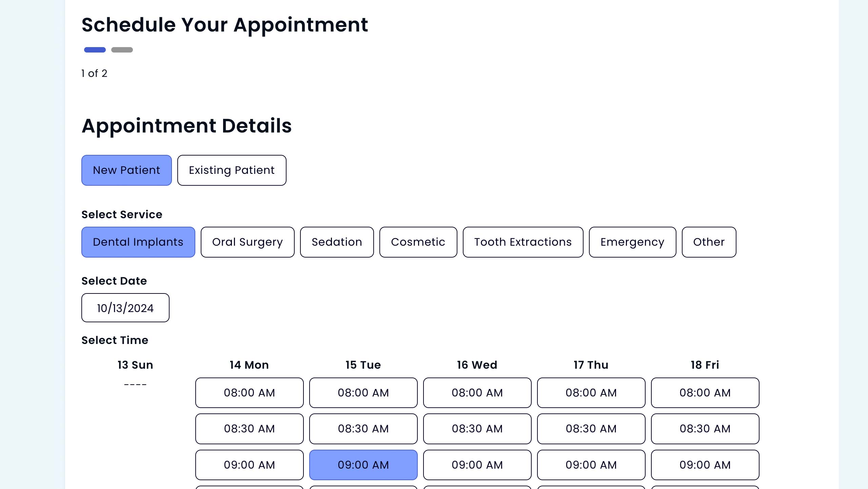Select the 08:30 AM slot on Tuesday
The height and width of the screenshot is (489, 868).
point(363,429)
